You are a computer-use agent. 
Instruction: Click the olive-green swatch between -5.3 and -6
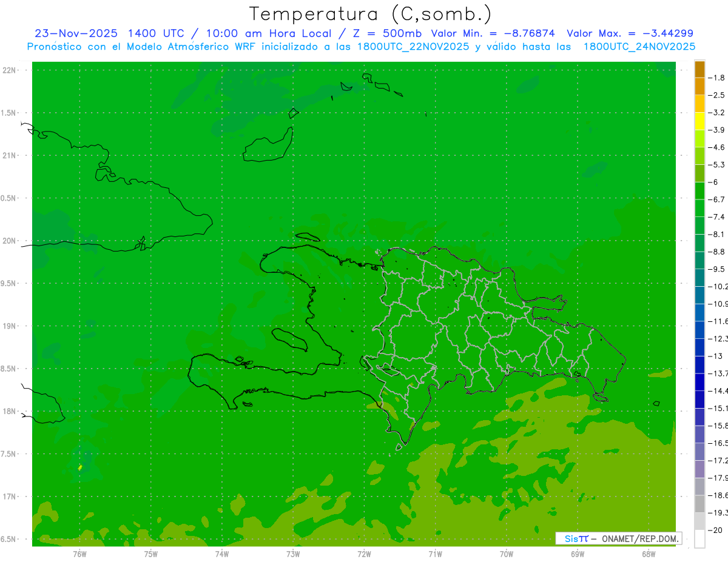[x=699, y=173]
